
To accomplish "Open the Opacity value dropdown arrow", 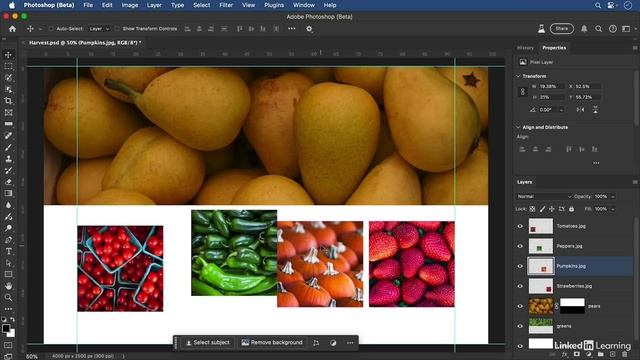I will click(613, 197).
